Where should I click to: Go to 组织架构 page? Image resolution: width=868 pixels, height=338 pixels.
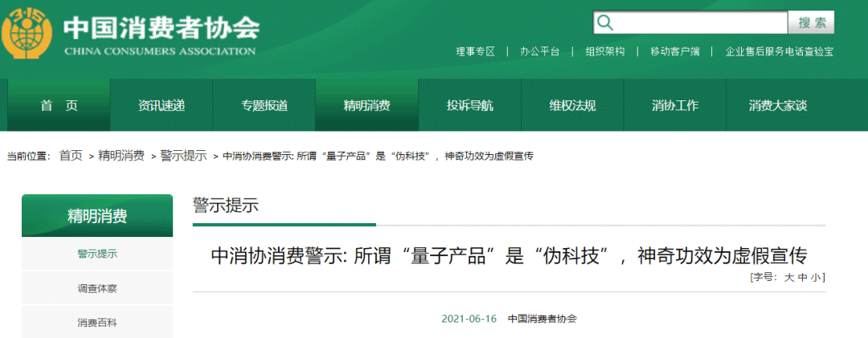tap(604, 51)
